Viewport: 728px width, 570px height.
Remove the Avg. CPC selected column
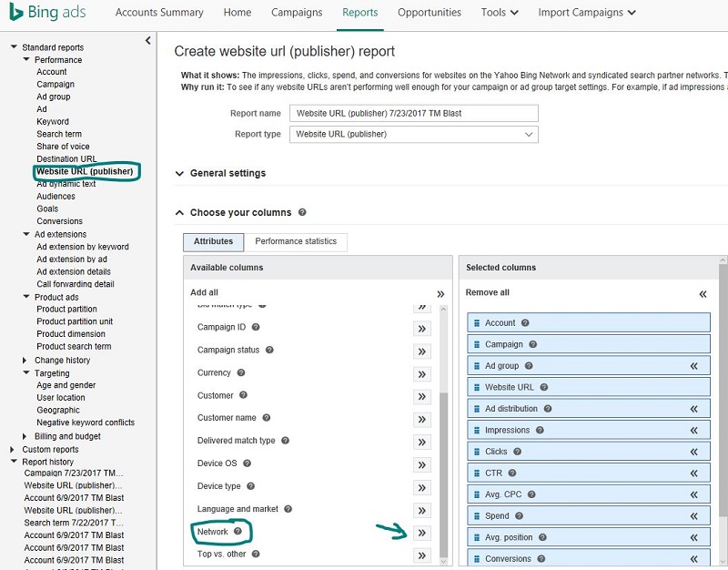tap(693, 494)
